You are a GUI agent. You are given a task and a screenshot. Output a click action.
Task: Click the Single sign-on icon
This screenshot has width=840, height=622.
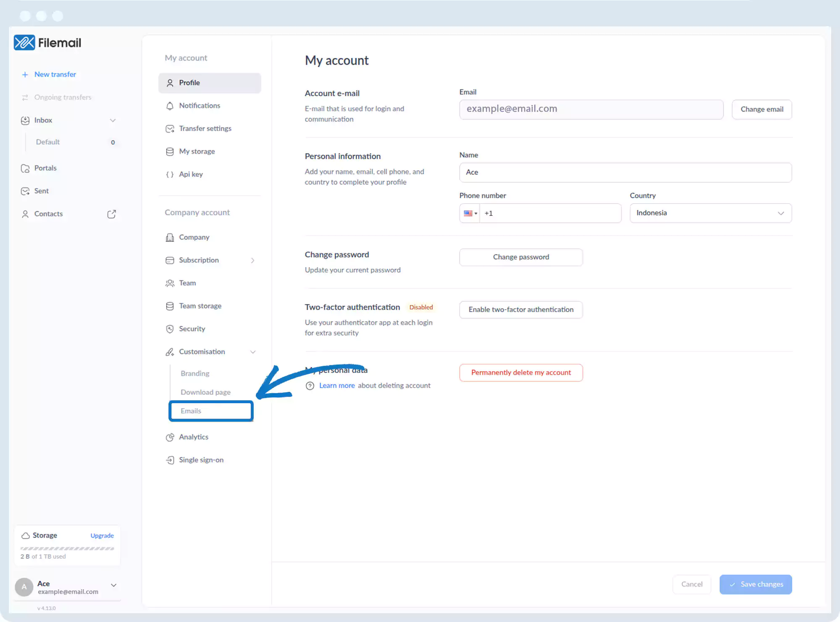170,460
